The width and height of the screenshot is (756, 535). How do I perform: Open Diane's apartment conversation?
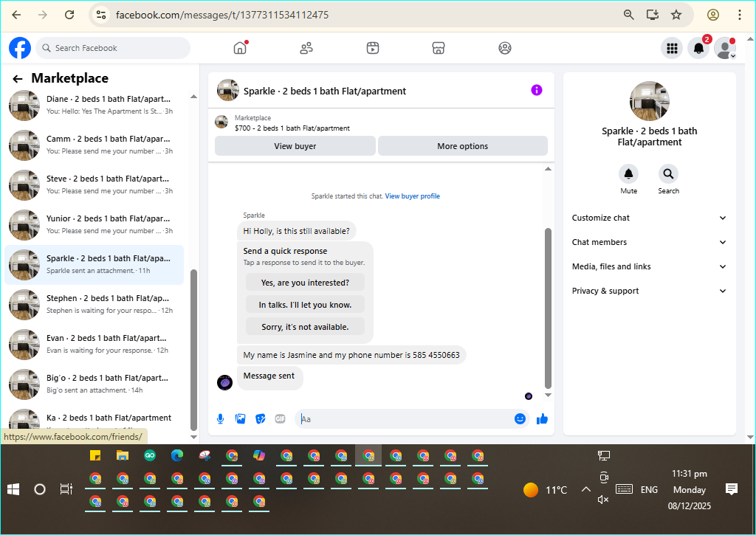(x=94, y=105)
